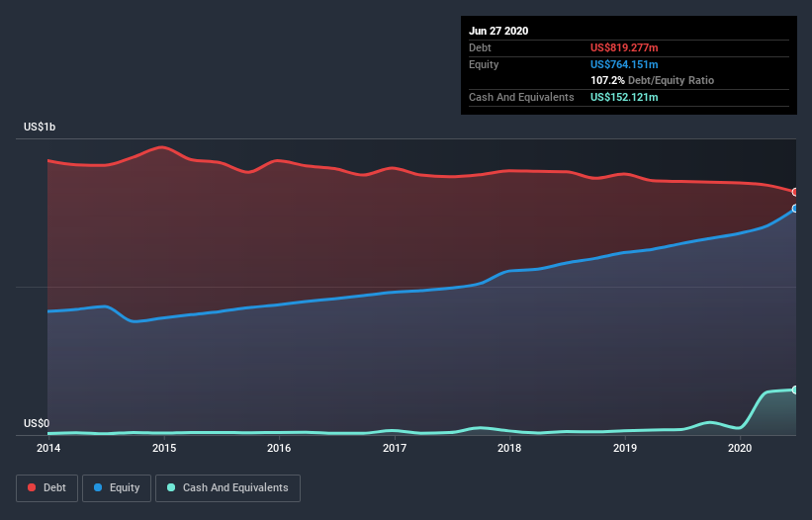Click the US$152.121m cash value
Screen dimensions: 812x520
pos(624,97)
